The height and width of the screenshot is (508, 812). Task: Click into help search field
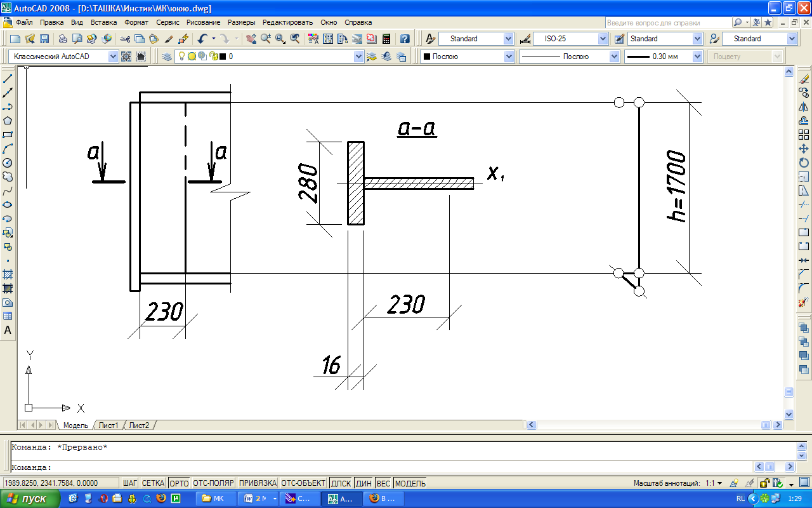pos(668,22)
